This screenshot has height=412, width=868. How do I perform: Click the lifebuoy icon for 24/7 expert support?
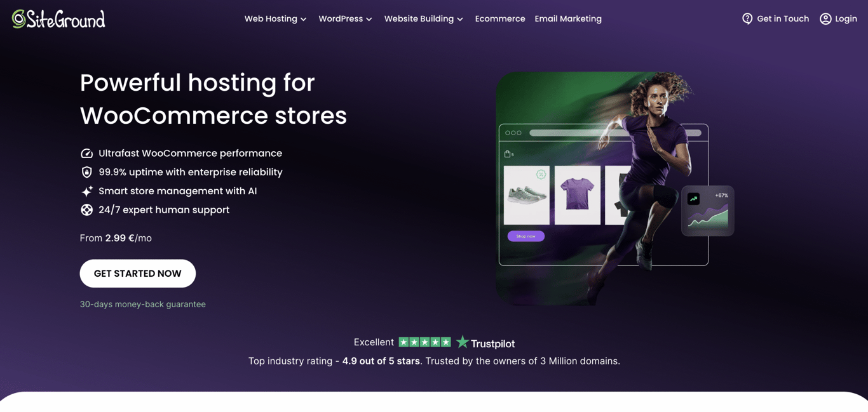pyautogui.click(x=86, y=209)
